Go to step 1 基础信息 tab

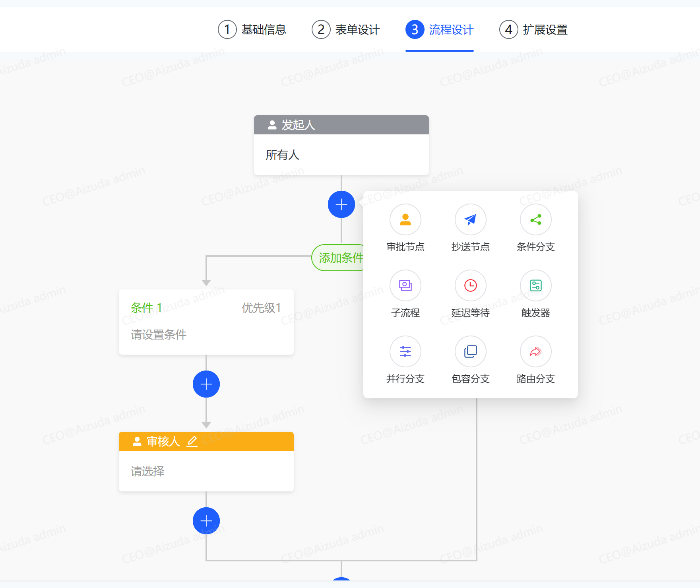point(252,29)
